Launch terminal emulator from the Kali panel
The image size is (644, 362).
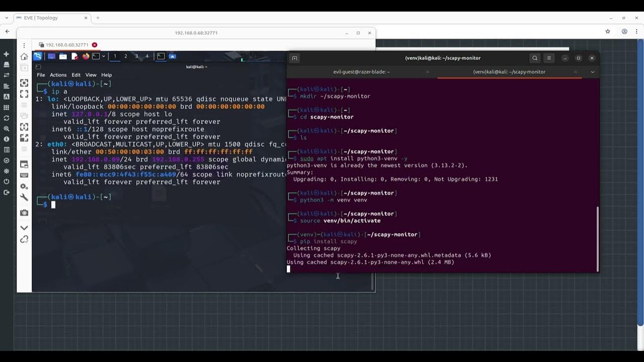96,56
